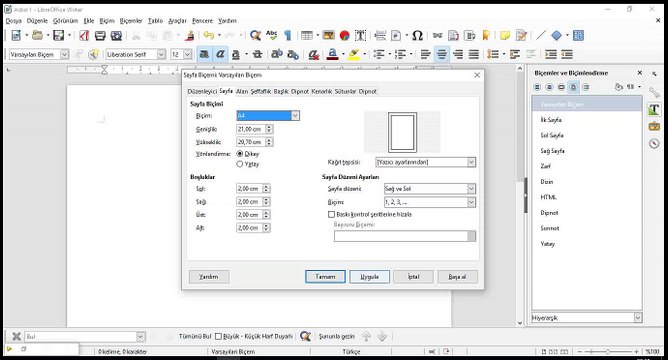Click the Başa al reset button

[458, 277]
